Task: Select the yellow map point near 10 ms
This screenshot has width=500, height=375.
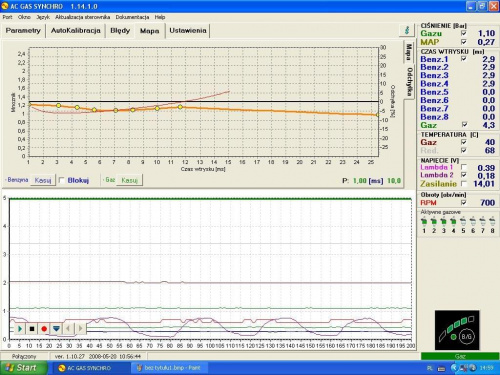Action: point(157,108)
